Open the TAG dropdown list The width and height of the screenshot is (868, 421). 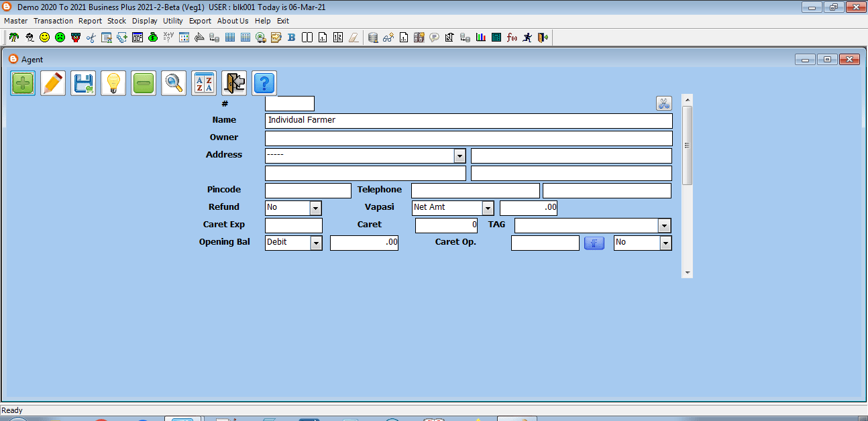click(x=665, y=225)
